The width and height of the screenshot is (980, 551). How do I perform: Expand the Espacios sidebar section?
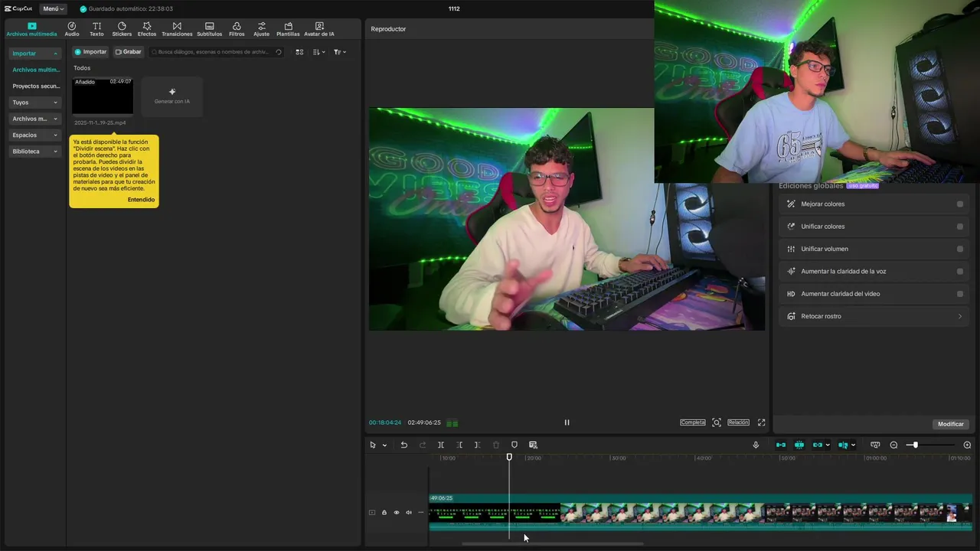pyautogui.click(x=35, y=135)
